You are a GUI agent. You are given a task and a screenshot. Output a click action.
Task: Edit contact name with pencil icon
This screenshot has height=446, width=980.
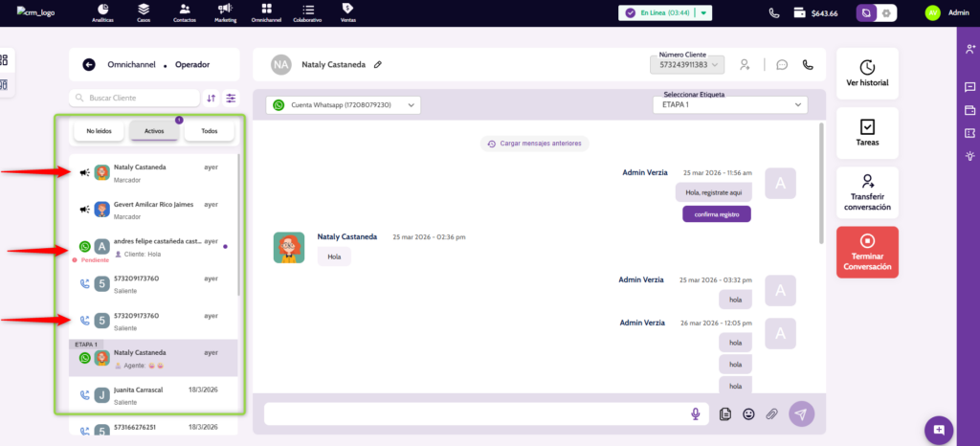tap(378, 65)
